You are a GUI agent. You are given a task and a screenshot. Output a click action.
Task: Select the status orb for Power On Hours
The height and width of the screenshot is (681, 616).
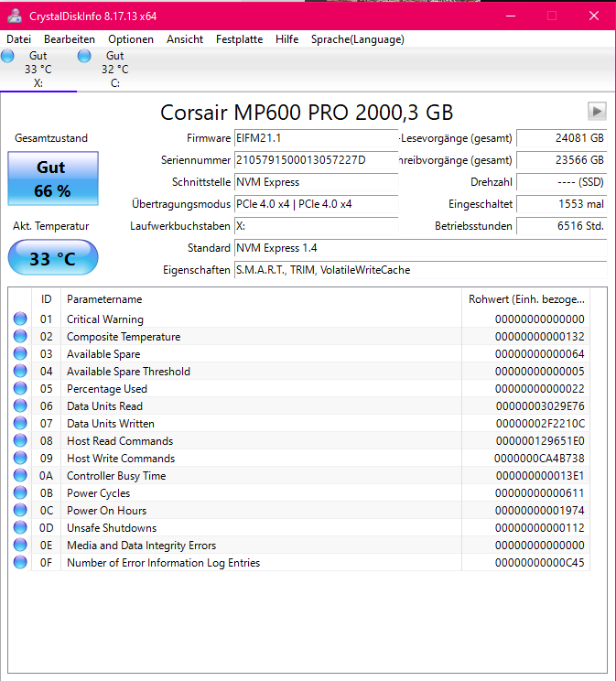(x=20, y=510)
